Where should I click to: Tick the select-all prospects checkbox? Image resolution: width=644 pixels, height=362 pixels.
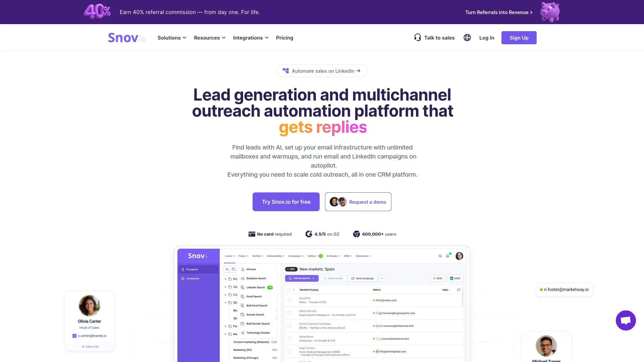pos(289,290)
